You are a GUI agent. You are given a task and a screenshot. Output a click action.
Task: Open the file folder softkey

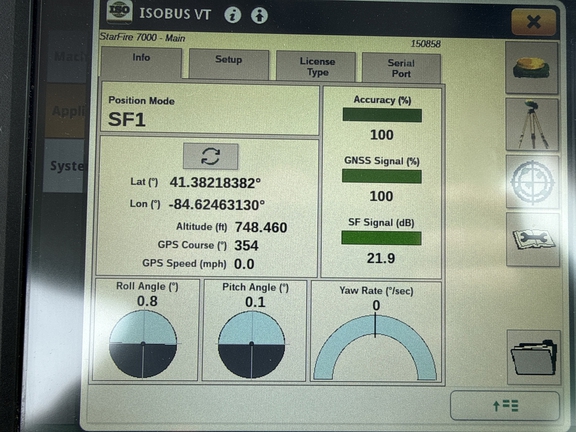tap(534, 357)
